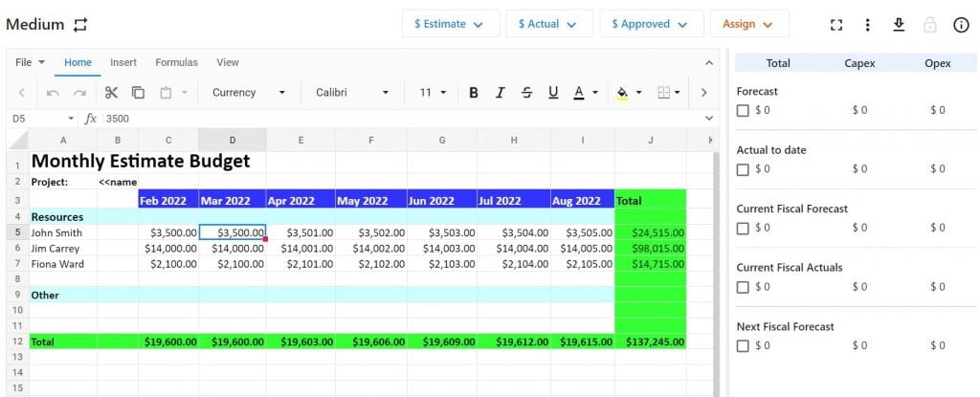Viewport: 980px width, 397px height.
Task: Open the $ Actual dropdown
Action: 548,24
